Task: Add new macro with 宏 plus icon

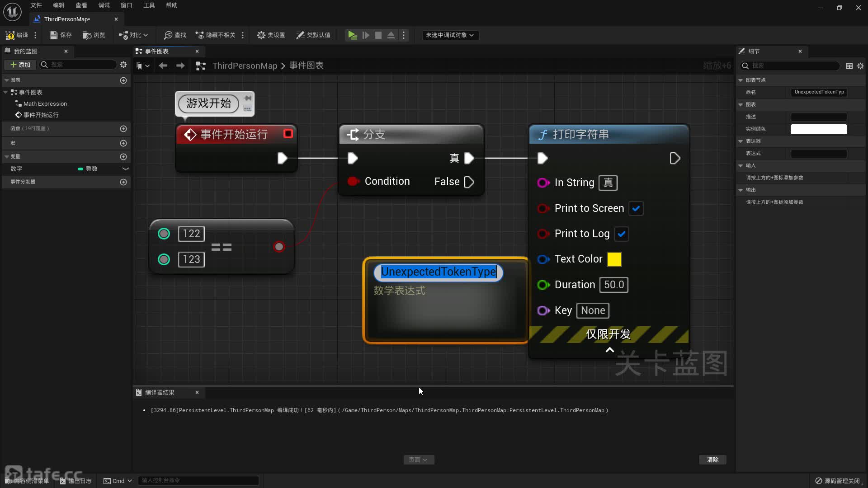Action: point(123,143)
